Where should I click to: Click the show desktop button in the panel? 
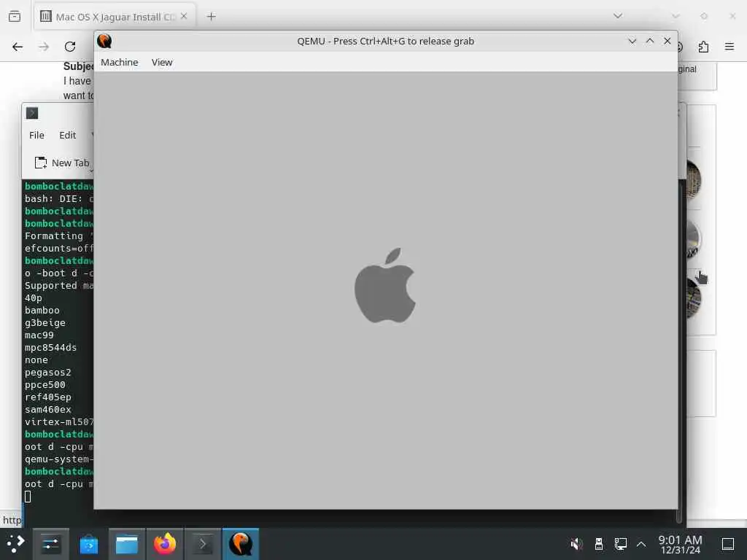tap(728, 544)
